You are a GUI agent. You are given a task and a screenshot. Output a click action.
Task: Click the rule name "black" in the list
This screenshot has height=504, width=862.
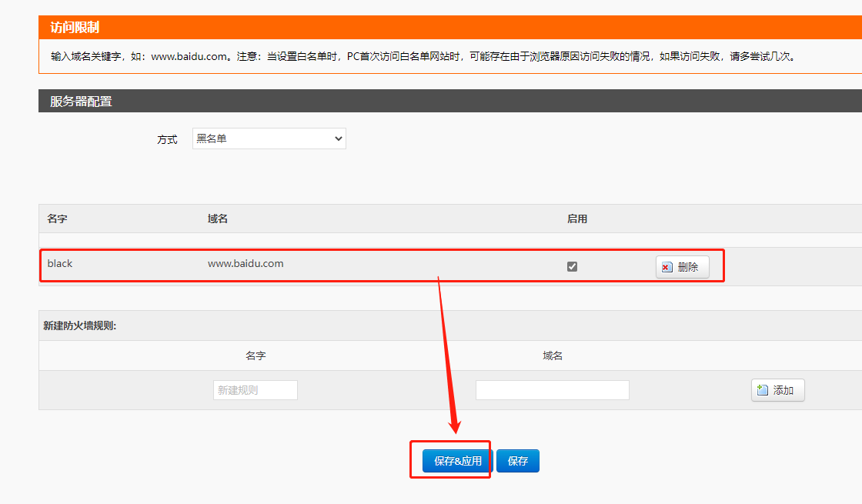tap(60, 263)
